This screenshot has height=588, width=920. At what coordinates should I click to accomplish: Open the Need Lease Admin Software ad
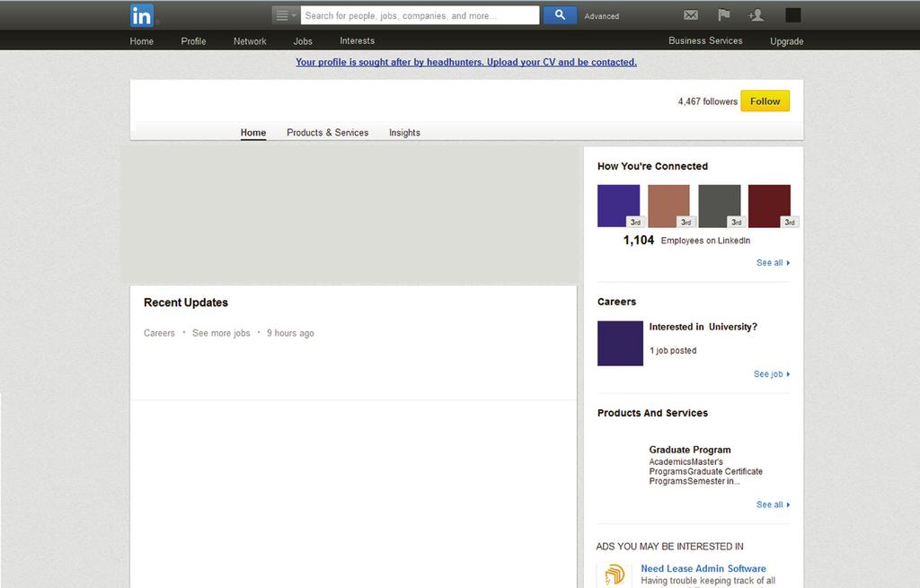coord(703,568)
